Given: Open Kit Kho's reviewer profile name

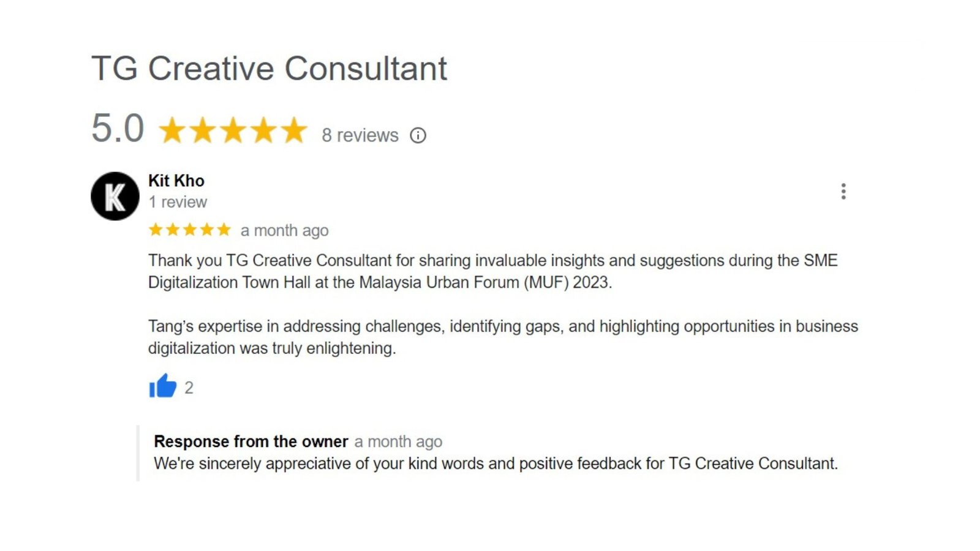Looking at the screenshot, I should point(176,181).
